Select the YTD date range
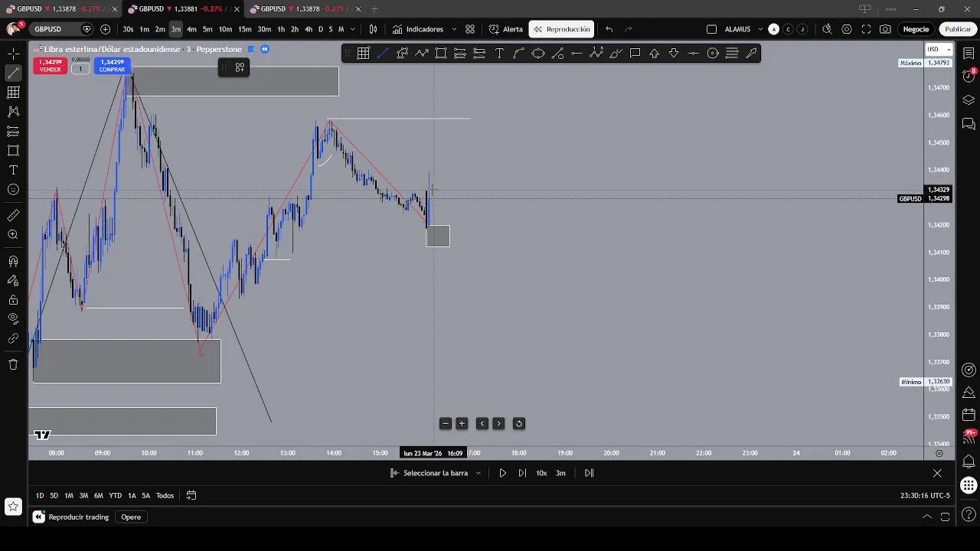The image size is (980, 551). pyautogui.click(x=115, y=496)
